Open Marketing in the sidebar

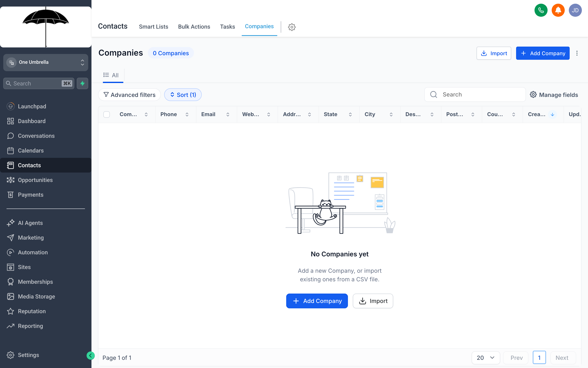tap(46, 238)
